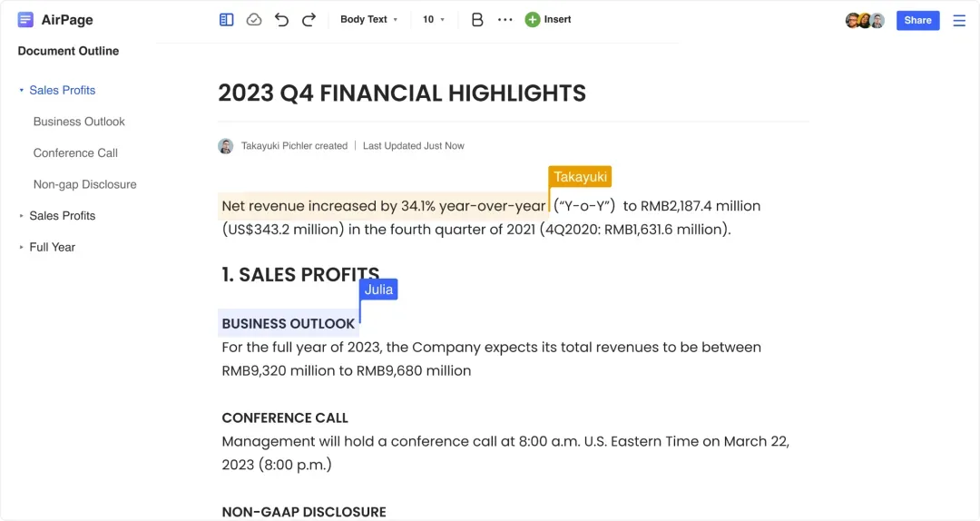Collapse the expanded Sales Profits outline section
The width and height of the screenshot is (980, 521).
pyautogui.click(x=22, y=91)
